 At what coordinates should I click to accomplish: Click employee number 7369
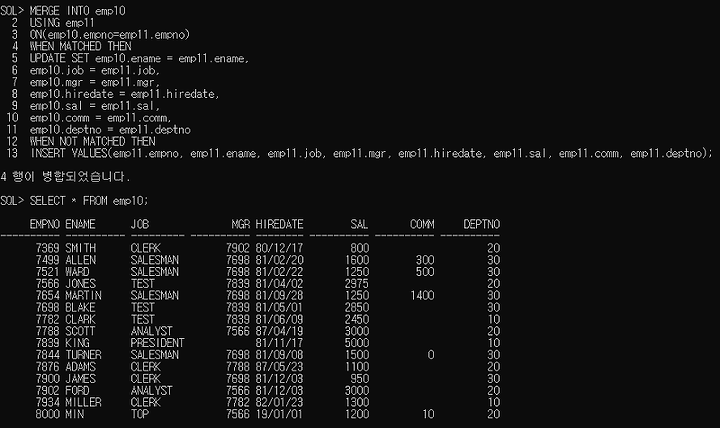point(48,248)
